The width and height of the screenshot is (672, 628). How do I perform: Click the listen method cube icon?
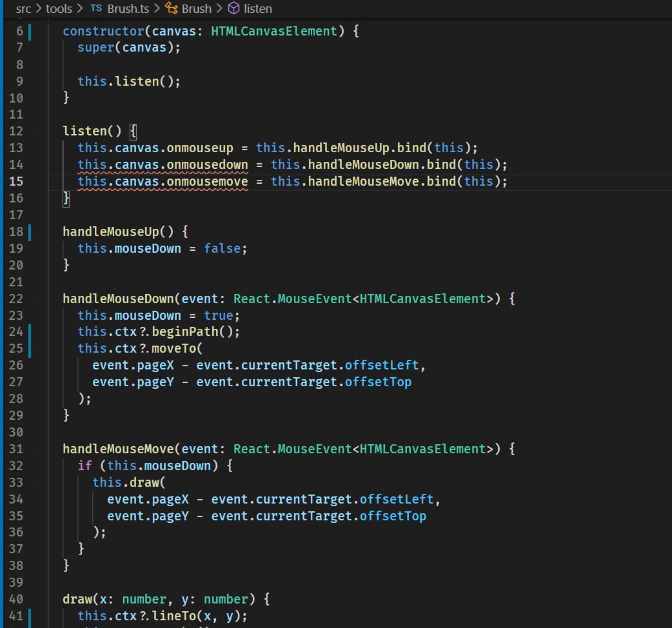[233, 8]
